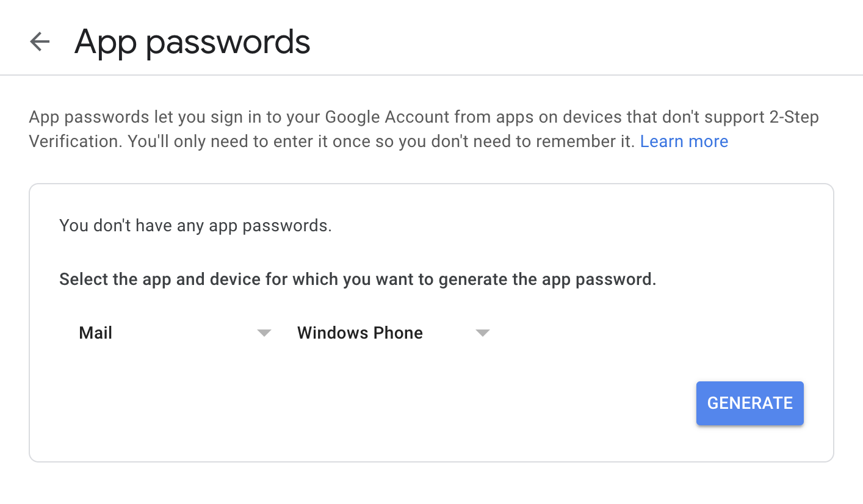Go back using the left arrow icon
The height and width of the screenshot is (504, 863).
point(40,42)
